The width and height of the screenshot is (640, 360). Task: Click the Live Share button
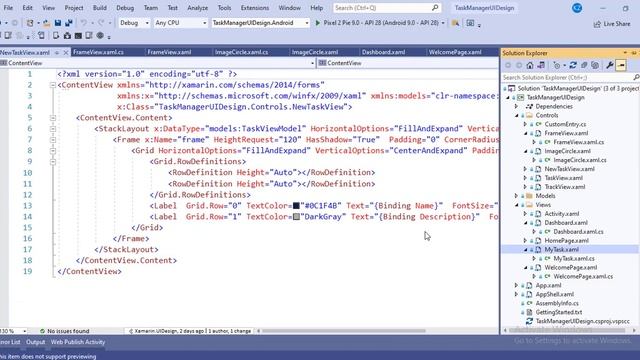point(612,24)
